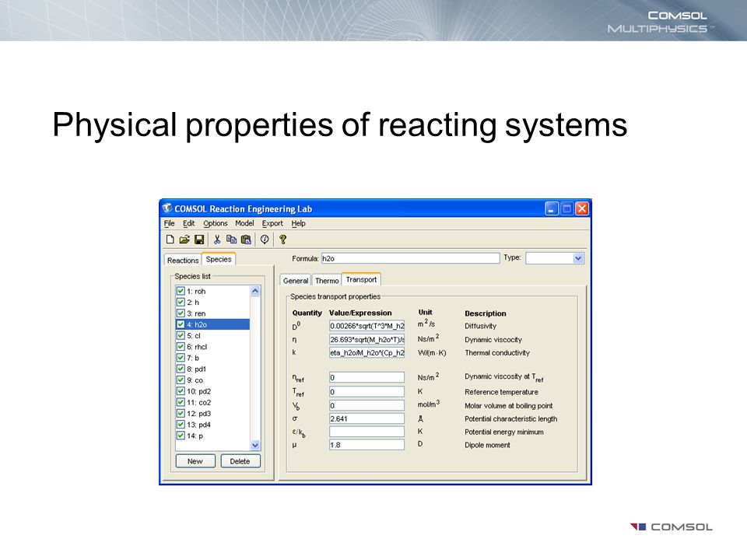
Task: Click the "Description" column header
Action: (486, 313)
